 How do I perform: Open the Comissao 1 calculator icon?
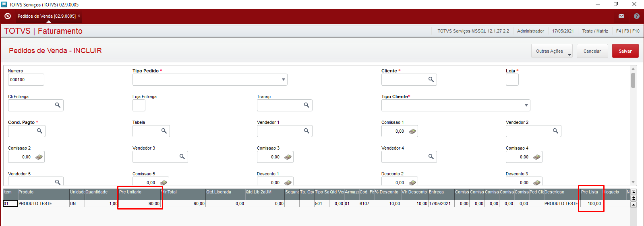click(x=412, y=131)
